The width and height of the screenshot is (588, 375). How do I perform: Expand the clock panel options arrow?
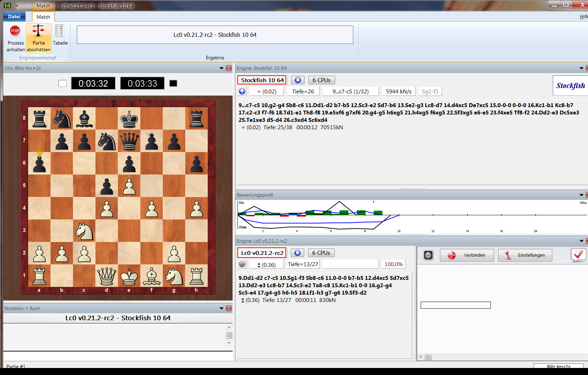221,68
